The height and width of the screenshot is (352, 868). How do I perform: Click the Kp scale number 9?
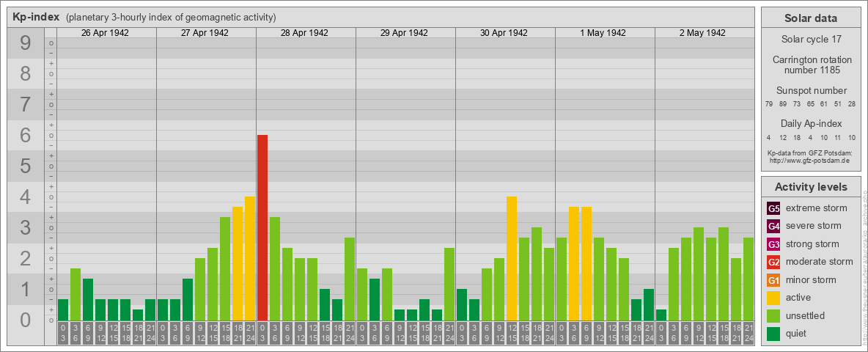pyautogui.click(x=26, y=43)
